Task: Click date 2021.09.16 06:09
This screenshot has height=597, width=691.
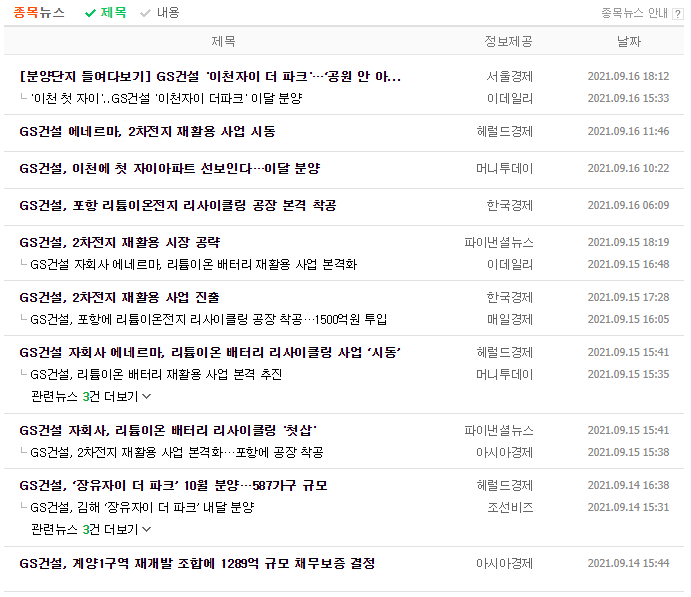Action: tap(628, 205)
